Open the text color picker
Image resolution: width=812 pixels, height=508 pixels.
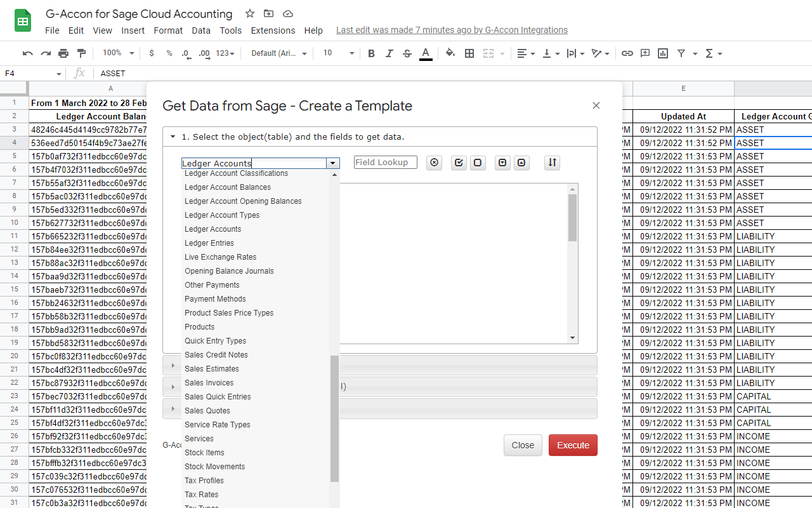tap(426, 53)
